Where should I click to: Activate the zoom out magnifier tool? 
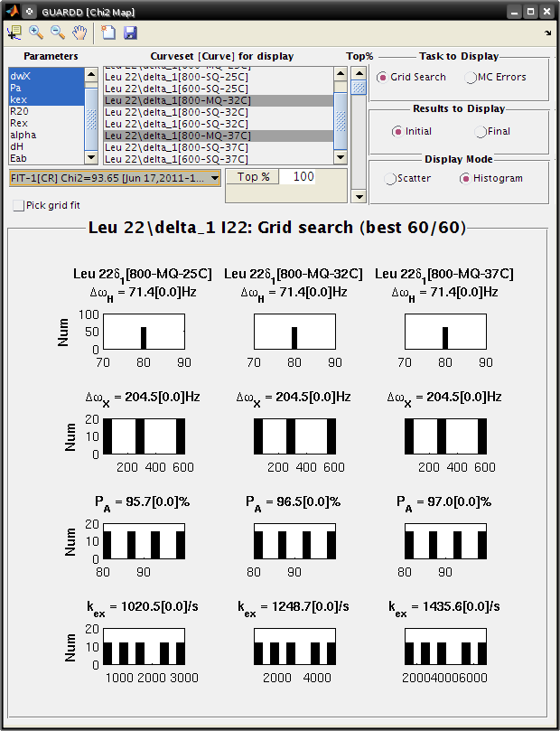point(58,33)
